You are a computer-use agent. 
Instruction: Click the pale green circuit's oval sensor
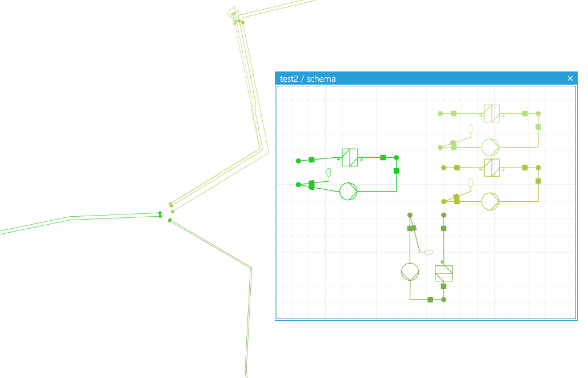coord(471,129)
